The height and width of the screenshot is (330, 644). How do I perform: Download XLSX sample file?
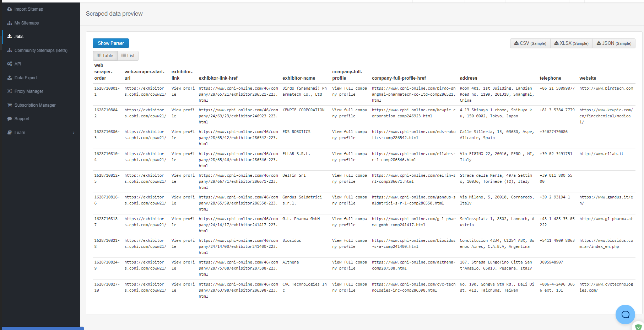[571, 43]
